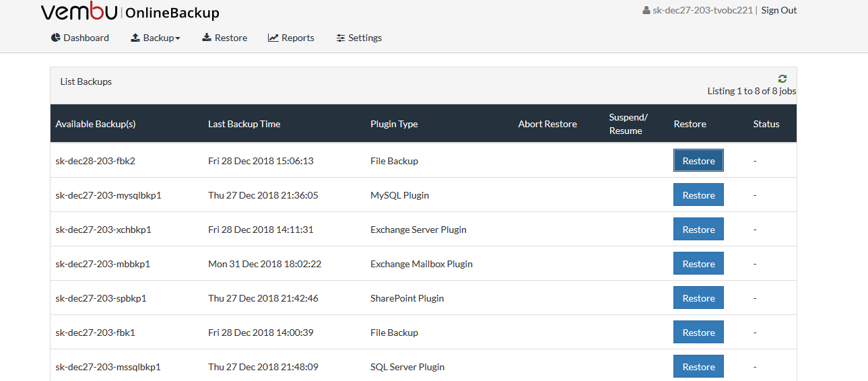Restore the sk-dec27-203-xchbkp1 backup
The height and width of the screenshot is (381, 868).
[698, 230]
